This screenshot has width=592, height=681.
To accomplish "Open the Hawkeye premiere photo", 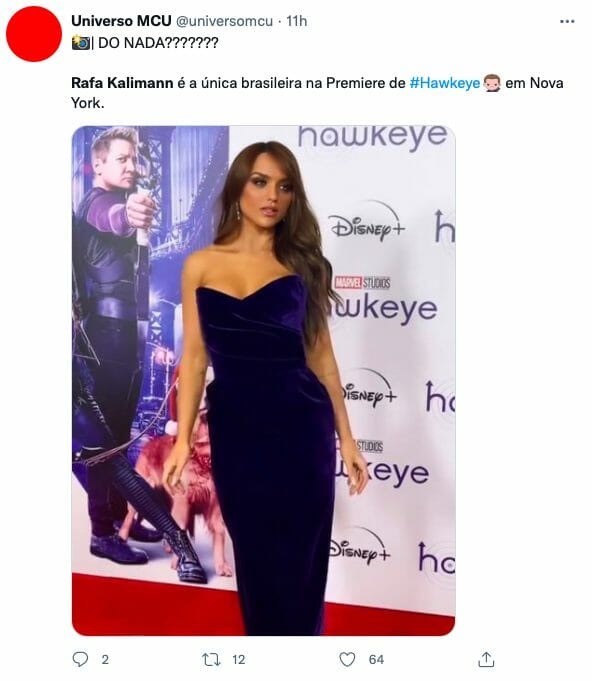I will [x=264, y=380].
